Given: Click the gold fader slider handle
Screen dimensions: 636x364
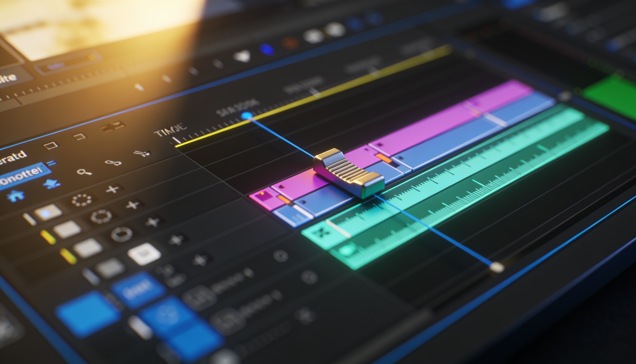Looking at the screenshot, I should pyautogui.click(x=349, y=173).
